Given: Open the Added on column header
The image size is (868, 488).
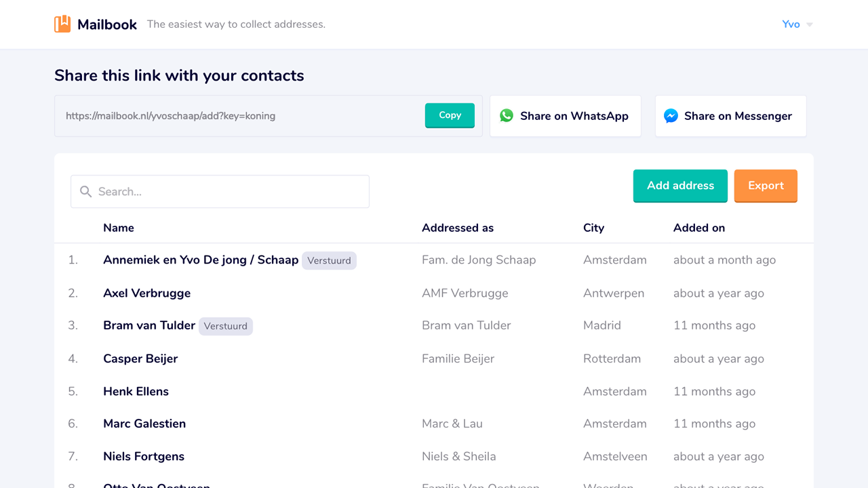Looking at the screenshot, I should pos(699,228).
